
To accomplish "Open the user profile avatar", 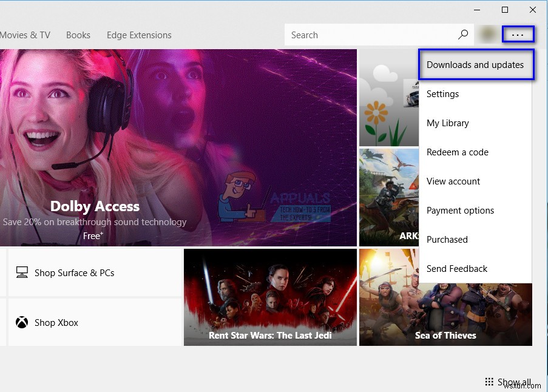I will [x=488, y=34].
